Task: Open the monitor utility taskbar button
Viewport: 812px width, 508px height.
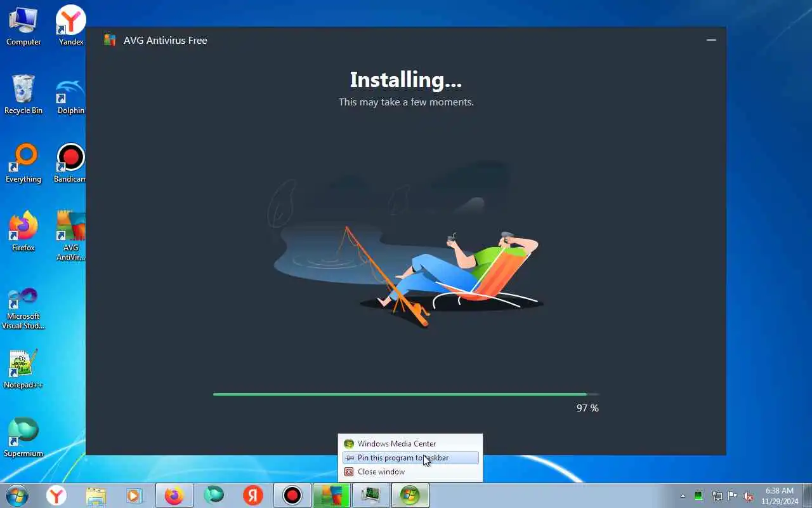Action: [371, 495]
